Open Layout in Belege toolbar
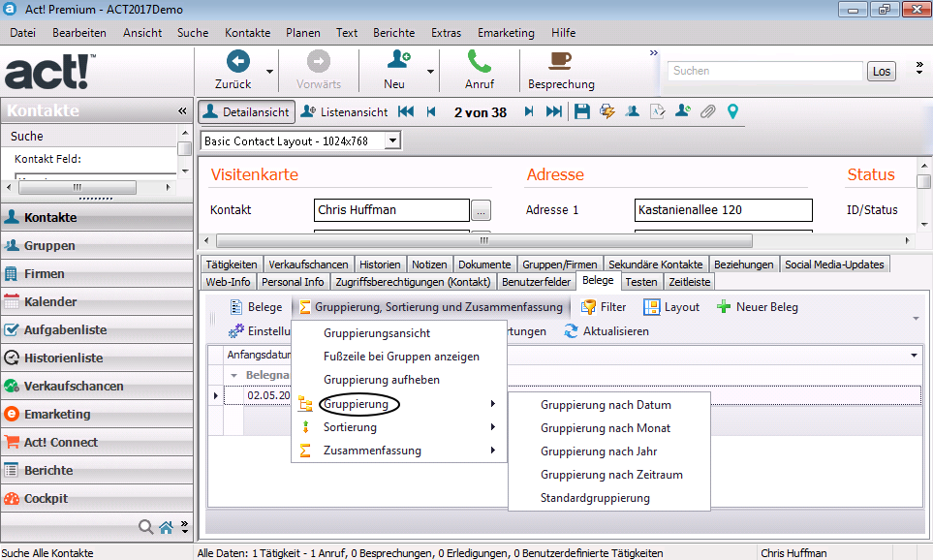The height and width of the screenshot is (560, 933). tap(671, 307)
